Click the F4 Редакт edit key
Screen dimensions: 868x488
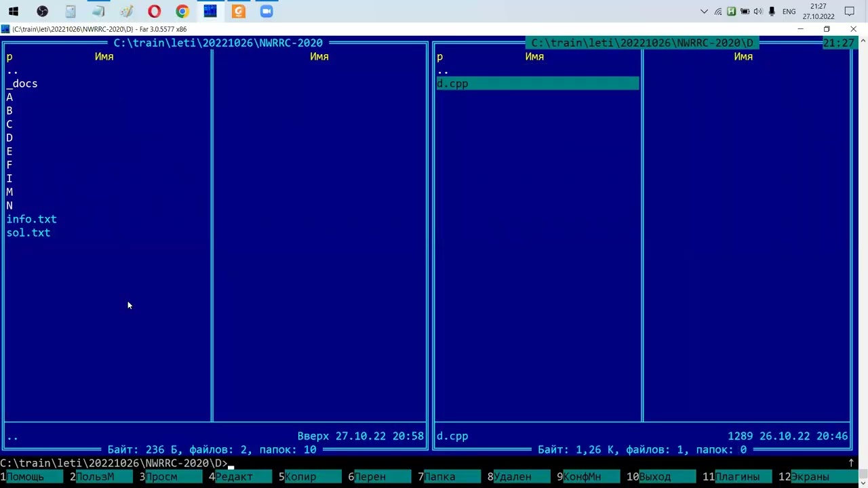click(239, 477)
